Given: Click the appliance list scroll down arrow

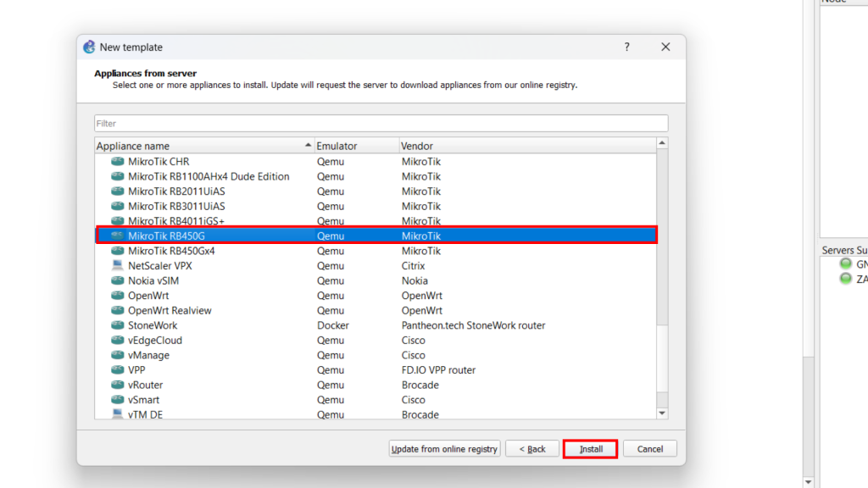Looking at the screenshot, I should coord(663,413).
